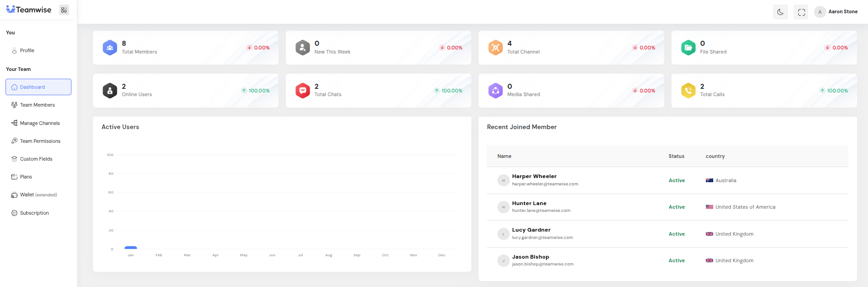Open Custom Fields page
Screen dimensions: 868x287
(x=36, y=159)
